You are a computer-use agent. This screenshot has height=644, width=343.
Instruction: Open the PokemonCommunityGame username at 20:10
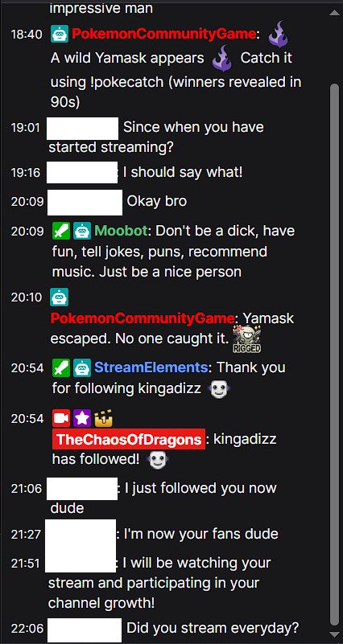coord(143,318)
